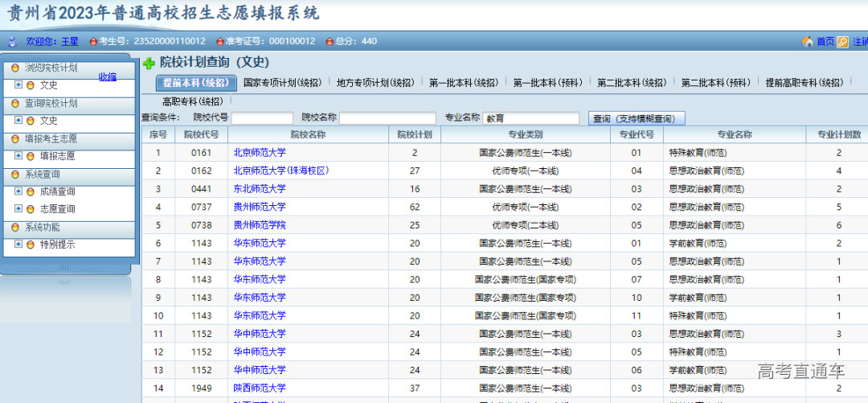This screenshot has height=403, width=868.
Task: Expand the 文史 node under 浏览院校计划
Action: [18, 84]
